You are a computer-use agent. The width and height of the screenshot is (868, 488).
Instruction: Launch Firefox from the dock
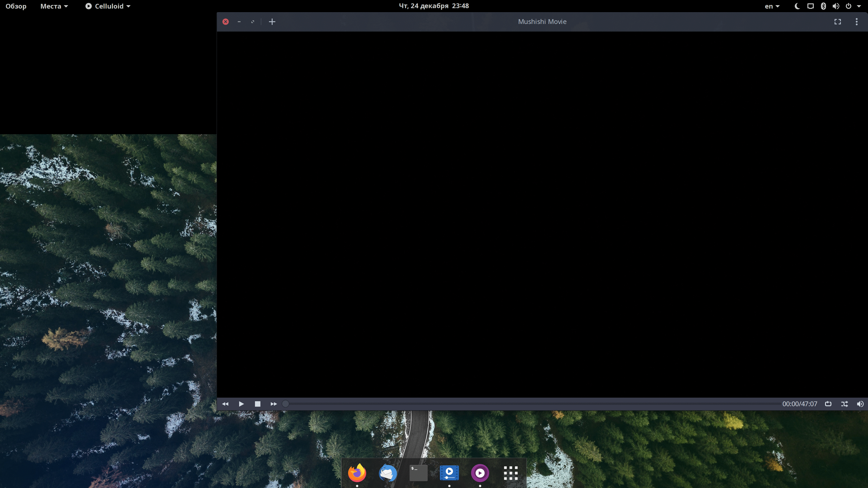pyautogui.click(x=357, y=472)
